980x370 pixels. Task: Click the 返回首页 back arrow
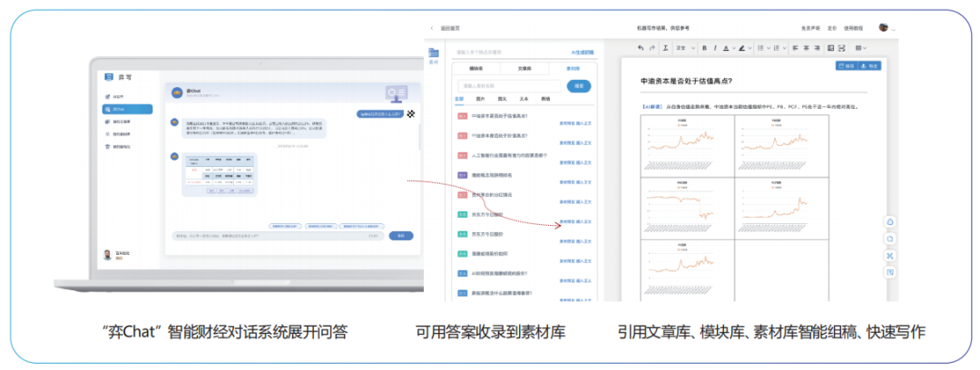[432, 28]
